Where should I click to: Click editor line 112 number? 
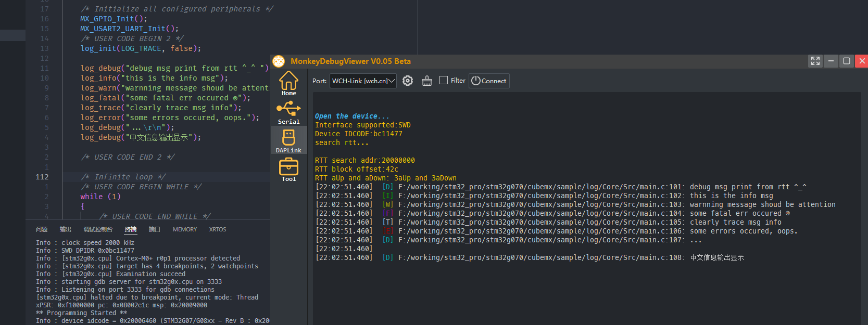(x=42, y=177)
